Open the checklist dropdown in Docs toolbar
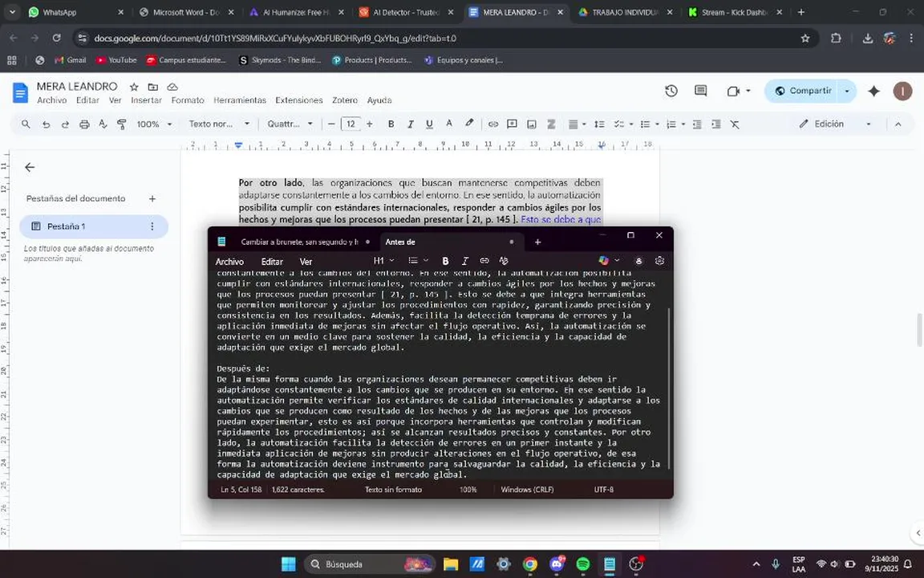The width and height of the screenshot is (924, 578). [623, 124]
